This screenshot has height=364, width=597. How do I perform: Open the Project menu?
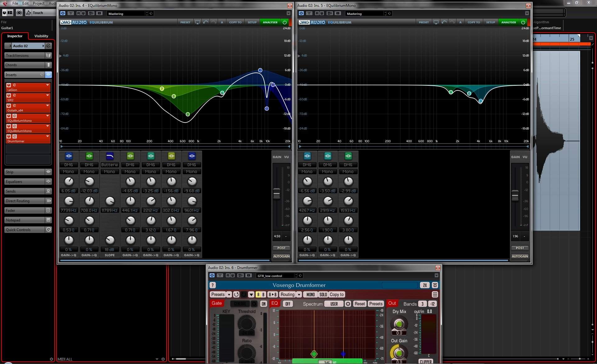pos(39,3)
